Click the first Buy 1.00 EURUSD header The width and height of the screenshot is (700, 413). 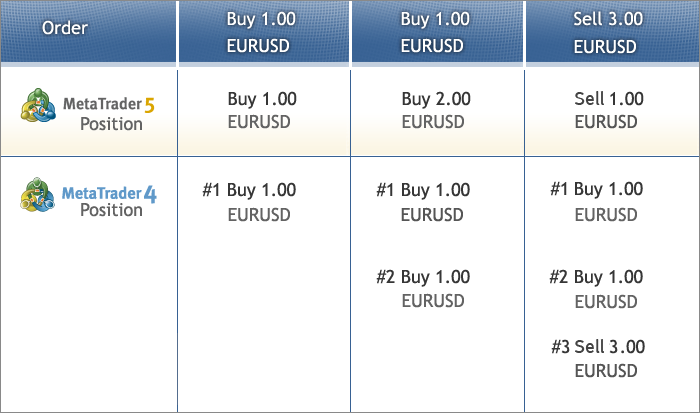coord(261,32)
